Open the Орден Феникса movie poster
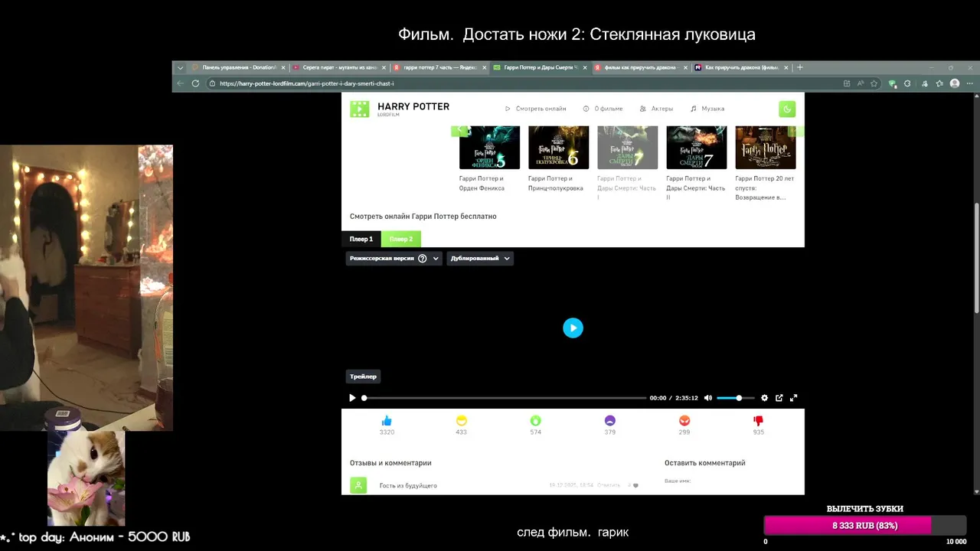 [x=489, y=148]
